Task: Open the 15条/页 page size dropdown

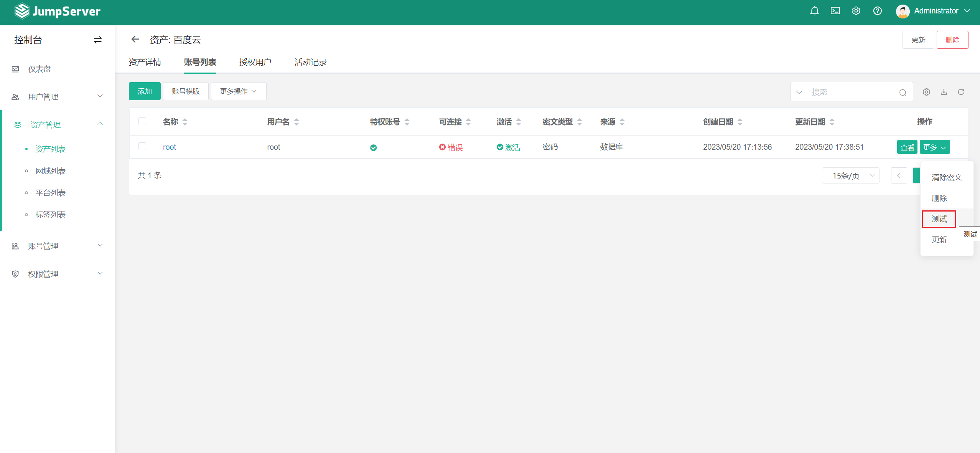Action: 850,175
